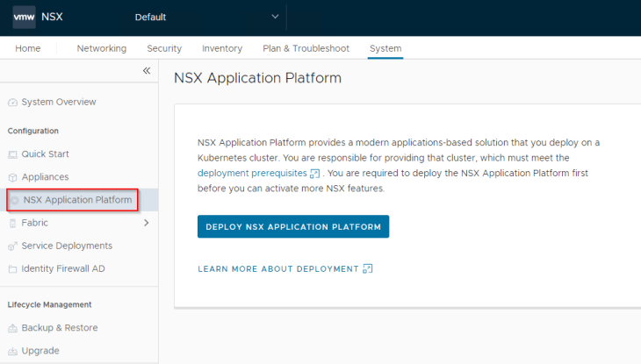This screenshot has width=641, height=364.
Task: Click the Configuration section heading
Action: 33,131
